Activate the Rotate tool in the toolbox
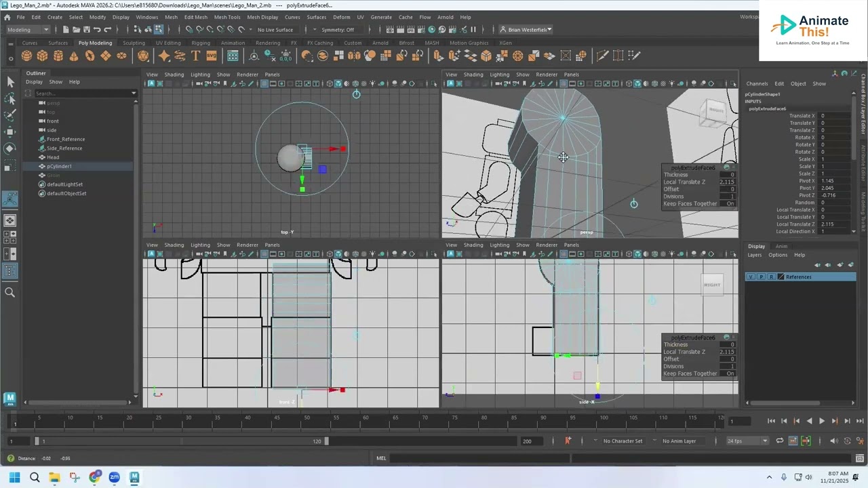 [10, 148]
